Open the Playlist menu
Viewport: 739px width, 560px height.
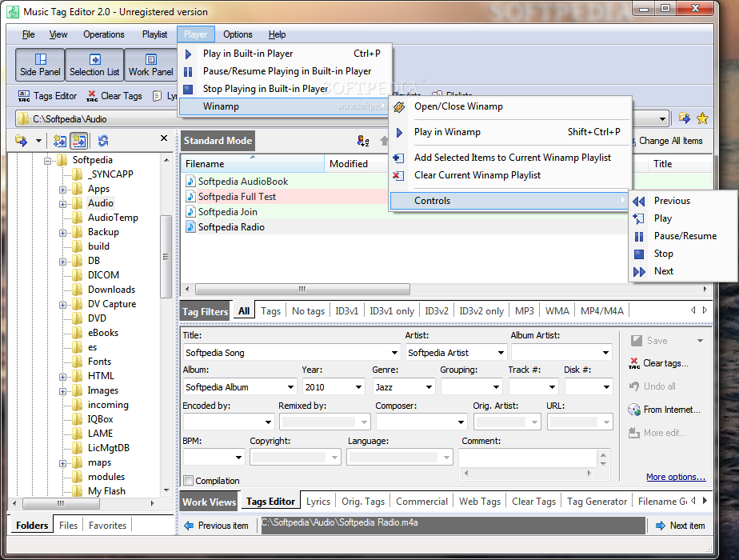(x=154, y=34)
